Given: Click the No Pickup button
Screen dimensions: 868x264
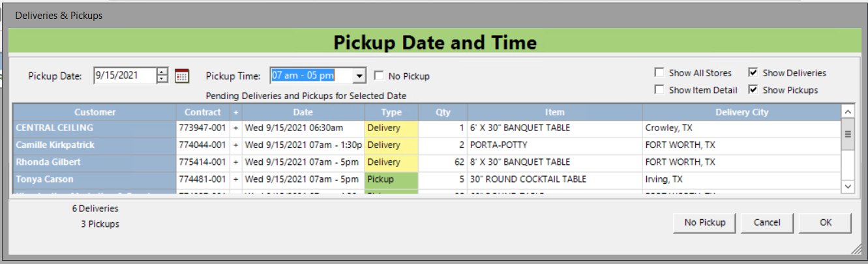Looking at the screenshot, I should pos(704,222).
